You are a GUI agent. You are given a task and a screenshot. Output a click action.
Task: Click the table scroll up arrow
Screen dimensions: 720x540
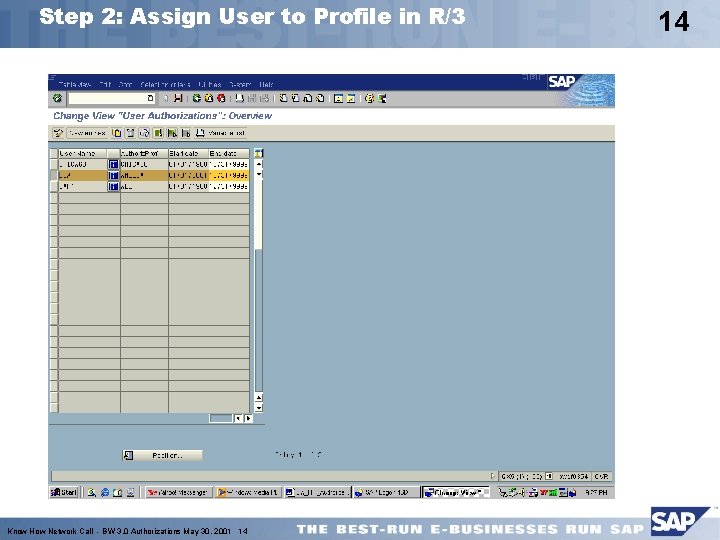click(259, 164)
